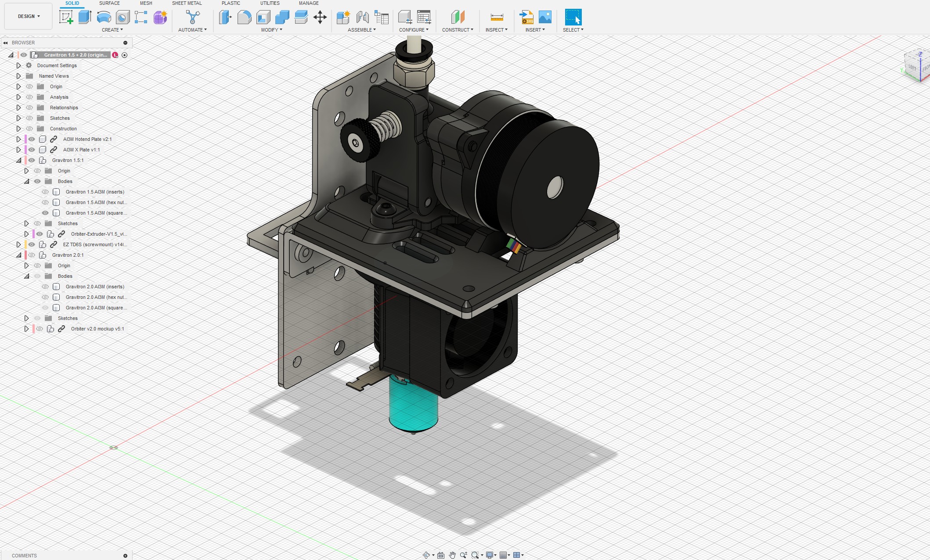Screen dimensions: 930x560
Task: Select the Create Sketch tool
Action: (66, 17)
